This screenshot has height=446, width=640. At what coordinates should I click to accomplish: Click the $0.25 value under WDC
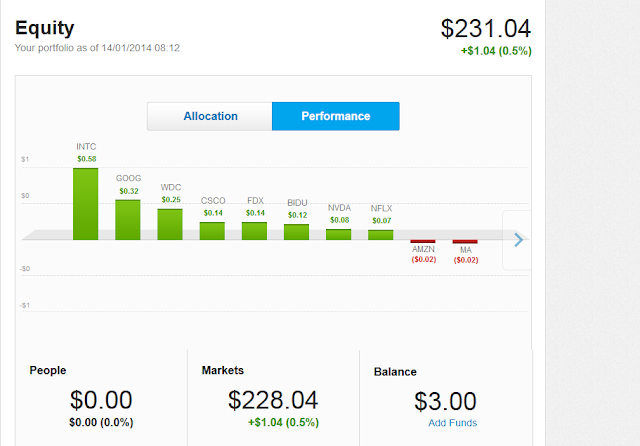[x=171, y=200]
